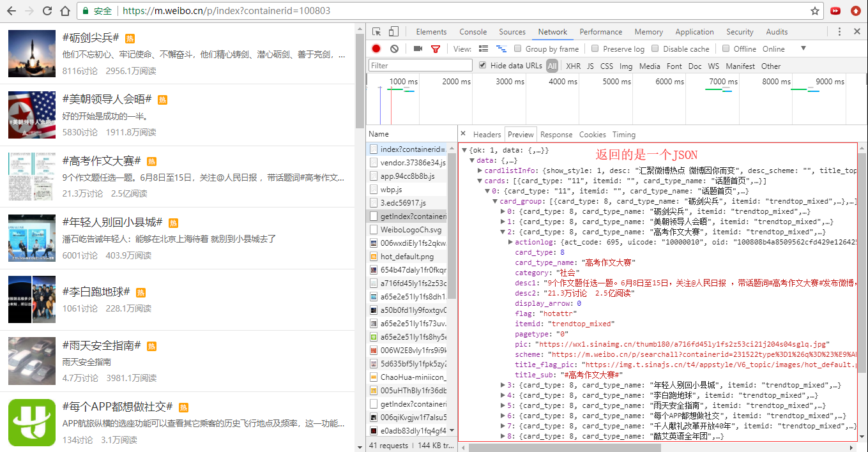Switch to the Elements tab

click(x=431, y=32)
